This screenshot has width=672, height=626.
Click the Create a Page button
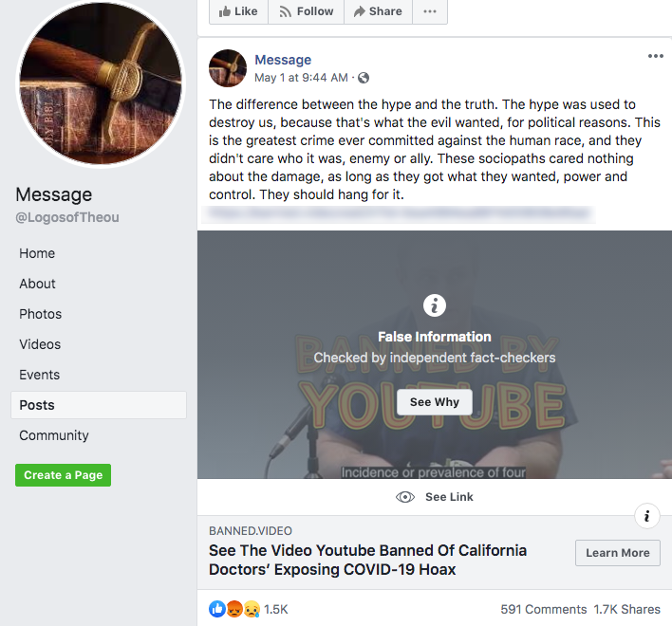(63, 475)
